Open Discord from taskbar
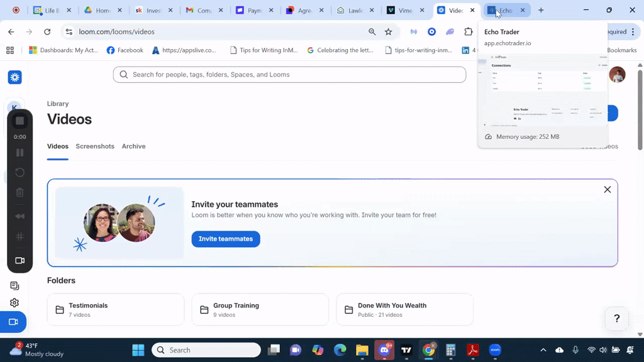 click(x=384, y=350)
